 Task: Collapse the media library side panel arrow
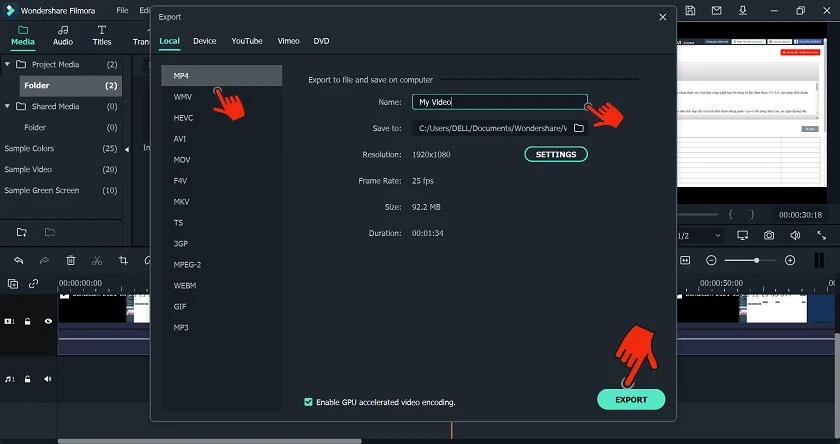(126, 149)
